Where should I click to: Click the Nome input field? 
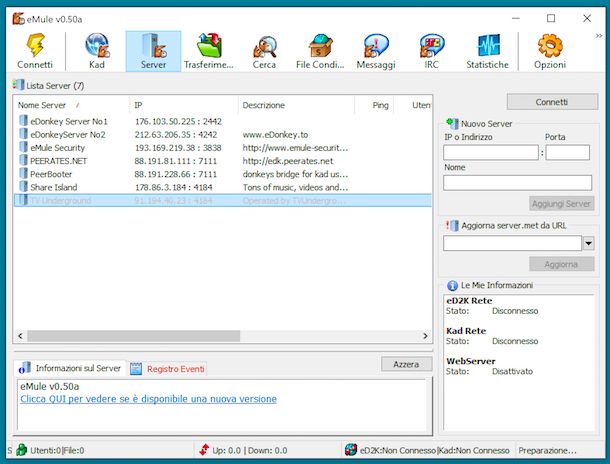517,183
